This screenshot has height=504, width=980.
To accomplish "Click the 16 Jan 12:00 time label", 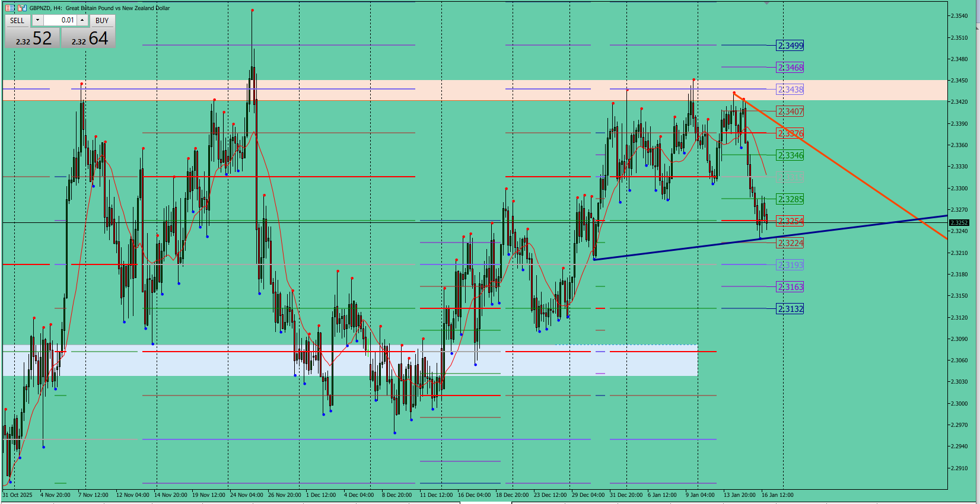I will [x=778, y=495].
